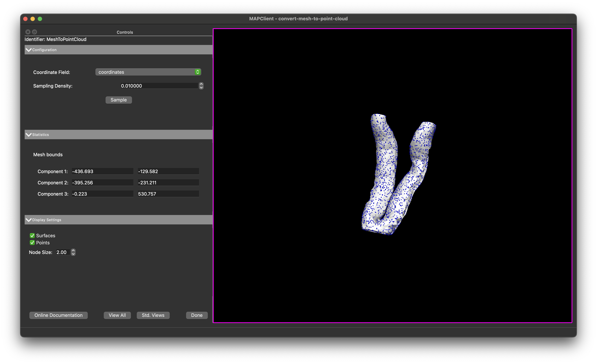Decrease Sampling Density with down arrow
This screenshot has height=364, width=597.
[x=201, y=88]
